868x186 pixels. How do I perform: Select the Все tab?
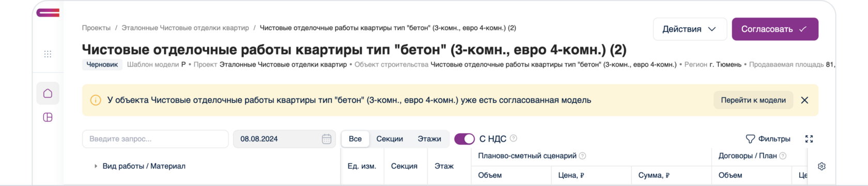pyautogui.click(x=355, y=139)
